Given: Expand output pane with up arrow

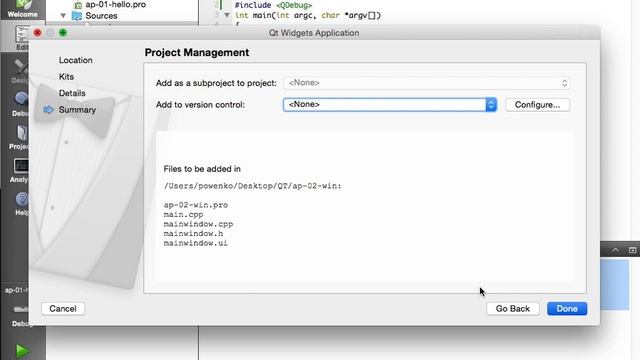Looking at the screenshot, I should coord(615,250).
